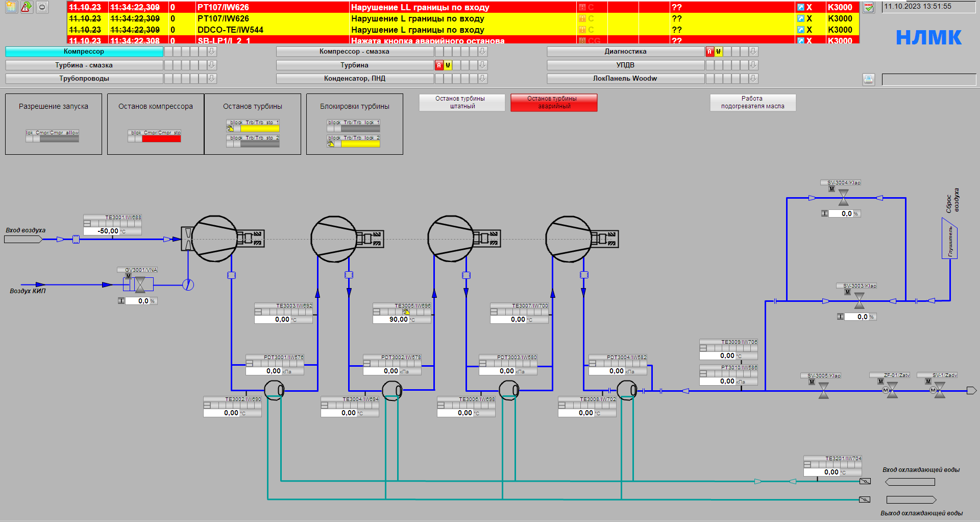Click the SV-3003/Klap valve symbol
This screenshot has width=980, height=522.
click(860, 301)
